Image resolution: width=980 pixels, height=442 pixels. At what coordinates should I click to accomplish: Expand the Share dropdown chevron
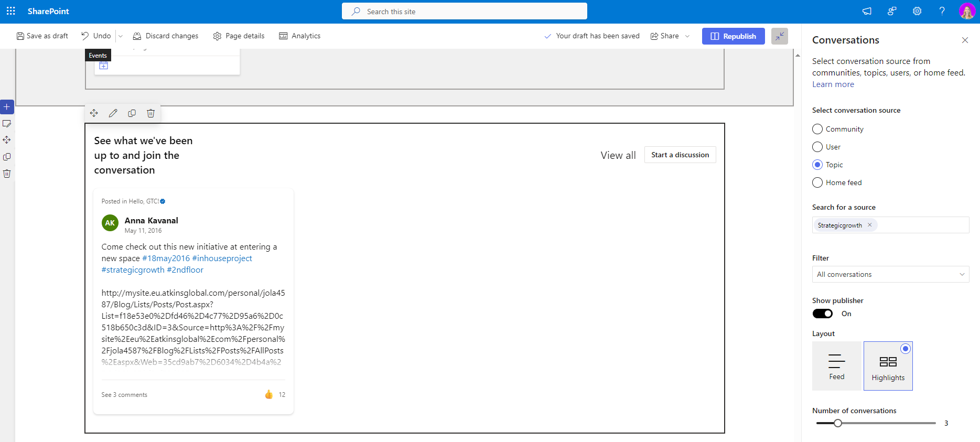pos(687,36)
